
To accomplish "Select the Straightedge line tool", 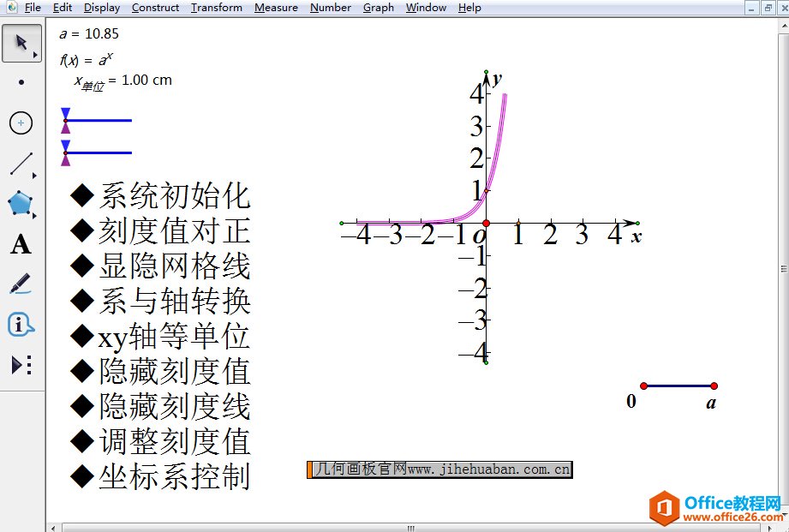I will (21, 164).
